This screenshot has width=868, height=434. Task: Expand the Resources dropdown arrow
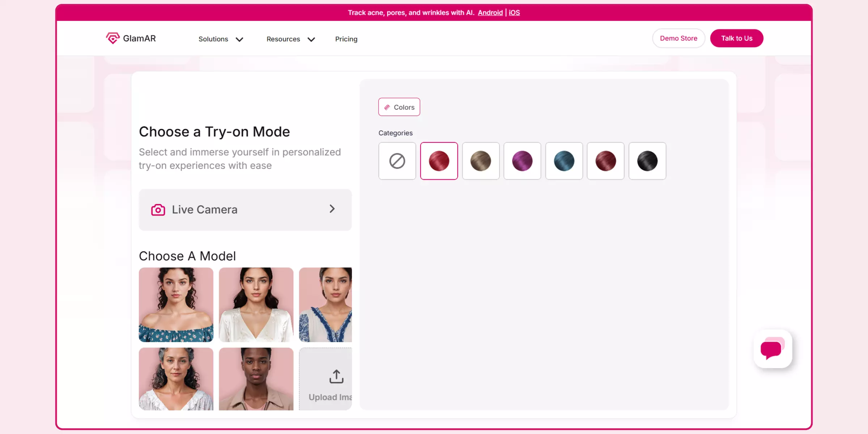pos(311,39)
